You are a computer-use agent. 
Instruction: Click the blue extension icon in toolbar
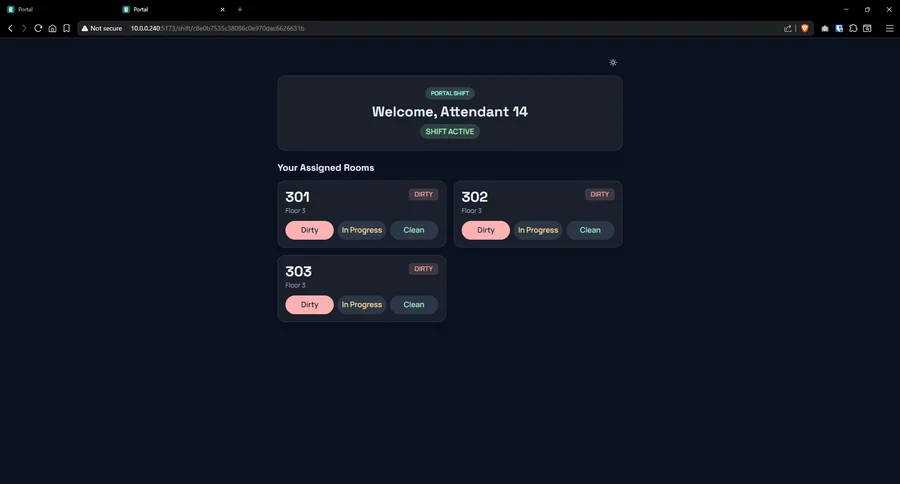(x=839, y=28)
